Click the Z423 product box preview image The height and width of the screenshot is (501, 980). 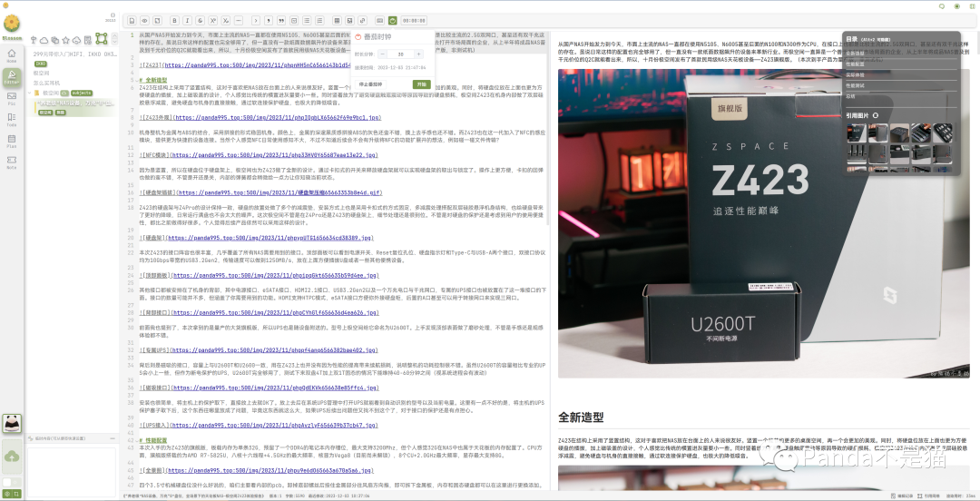(764, 223)
